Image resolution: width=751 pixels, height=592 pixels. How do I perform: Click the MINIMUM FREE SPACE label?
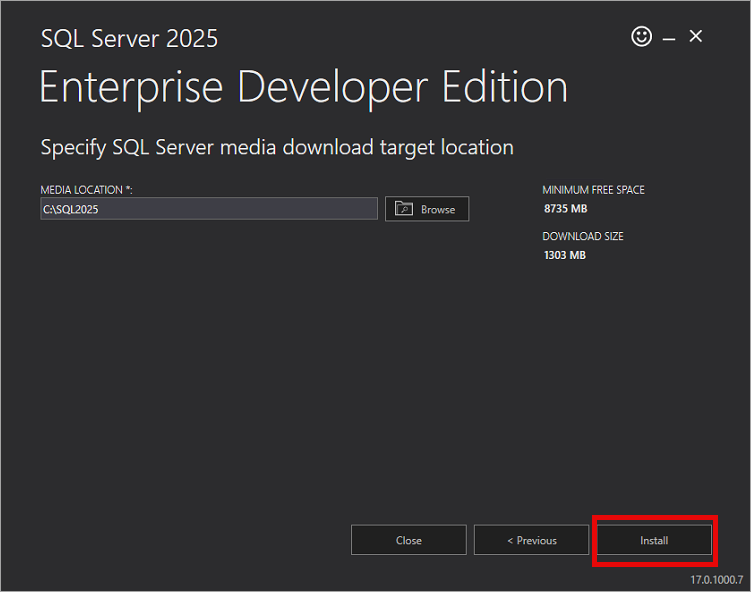(592, 190)
